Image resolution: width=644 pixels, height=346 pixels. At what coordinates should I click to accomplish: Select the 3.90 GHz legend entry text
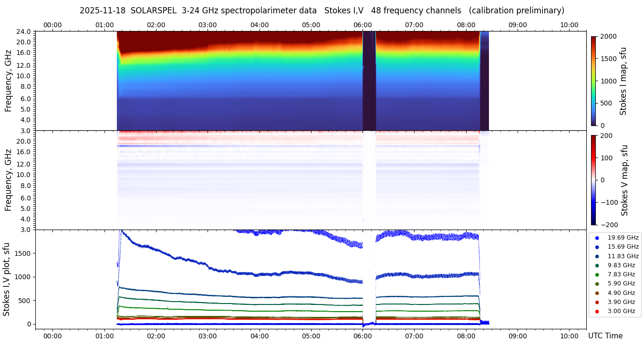pos(621,302)
